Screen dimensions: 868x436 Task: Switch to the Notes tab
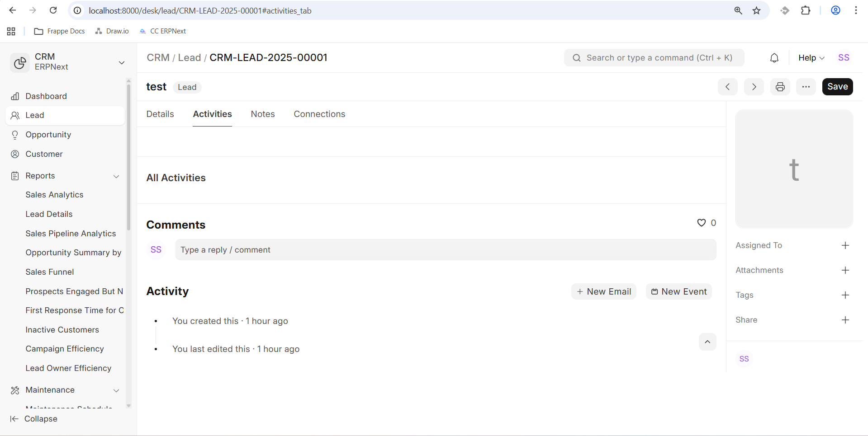[262, 114]
